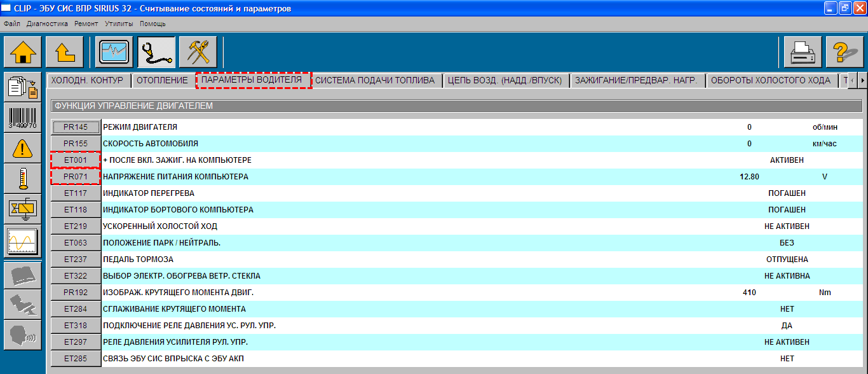
Task: Open the Утилиты menu
Action: pyautogui.click(x=119, y=24)
